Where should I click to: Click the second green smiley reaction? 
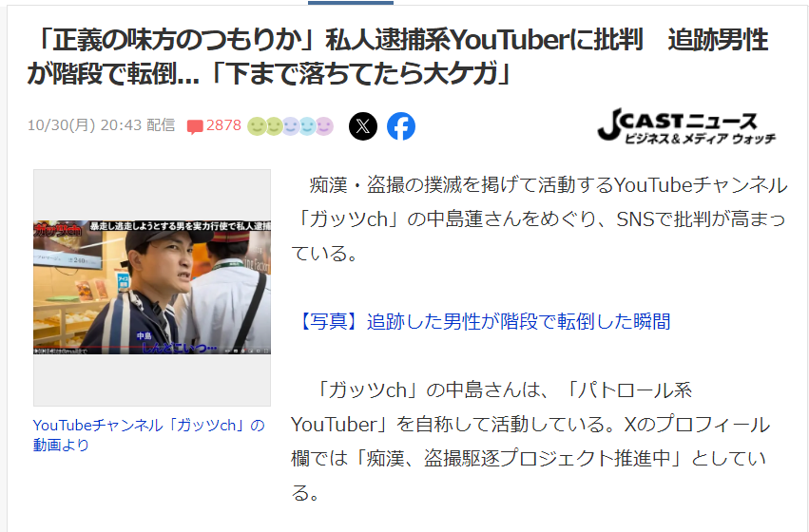(274, 126)
